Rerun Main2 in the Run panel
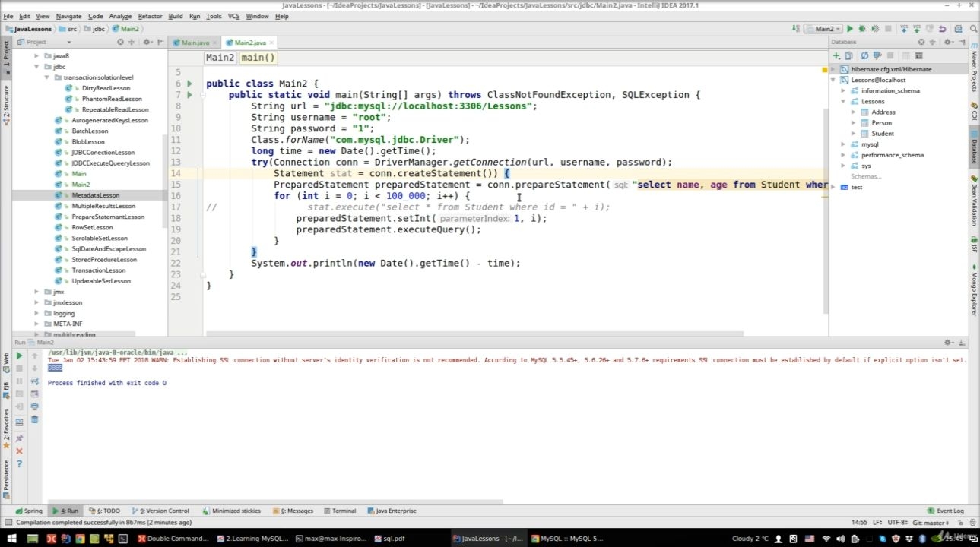The image size is (980, 547). [x=19, y=356]
